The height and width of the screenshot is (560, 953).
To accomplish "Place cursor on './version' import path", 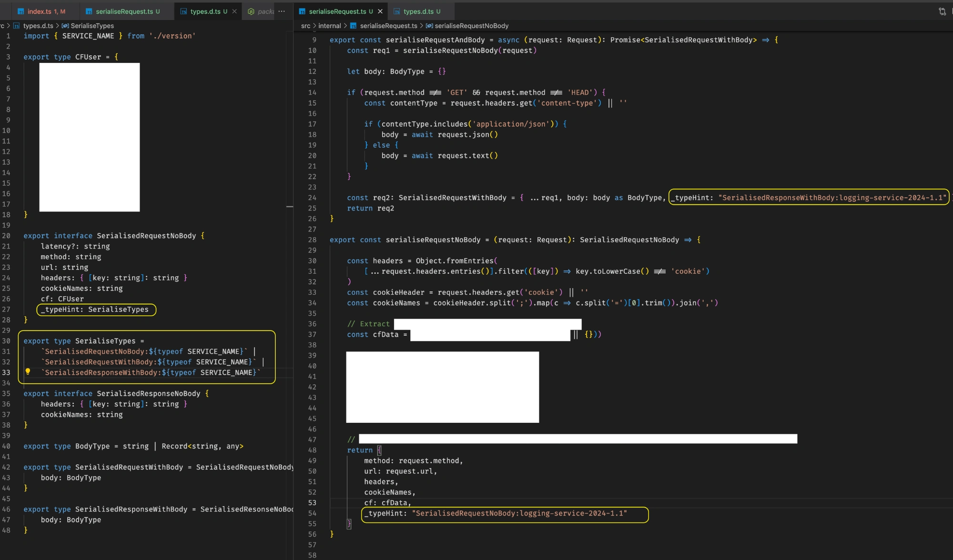I will (172, 36).
